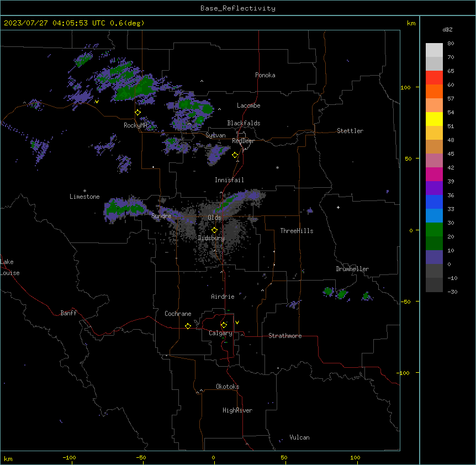This screenshot has width=476, height=465.
Task: Click the Lacombe city label
Action: [248, 105]
